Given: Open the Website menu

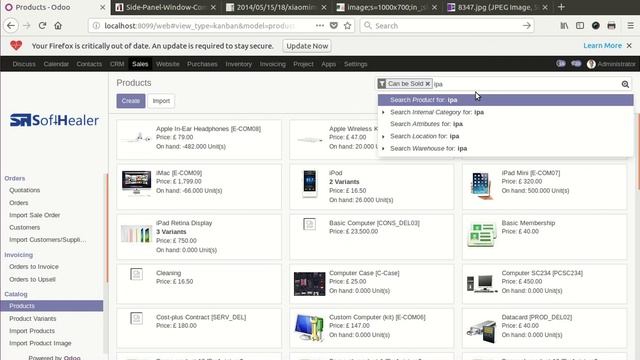Looking at the screenshot, I should [167, 64].
